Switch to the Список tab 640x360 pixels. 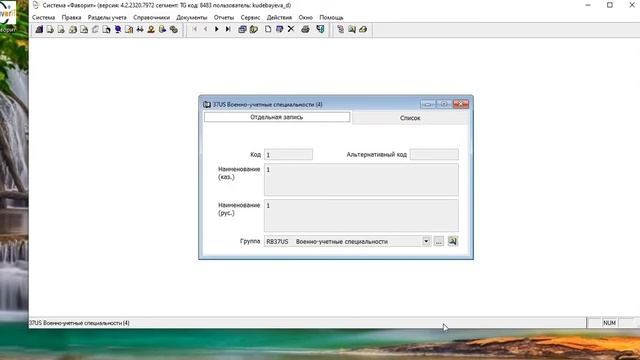pos(410,118)
